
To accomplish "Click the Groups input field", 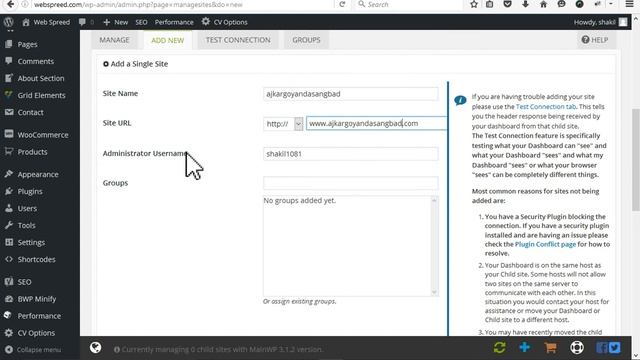I will click(x=351, y=183).
